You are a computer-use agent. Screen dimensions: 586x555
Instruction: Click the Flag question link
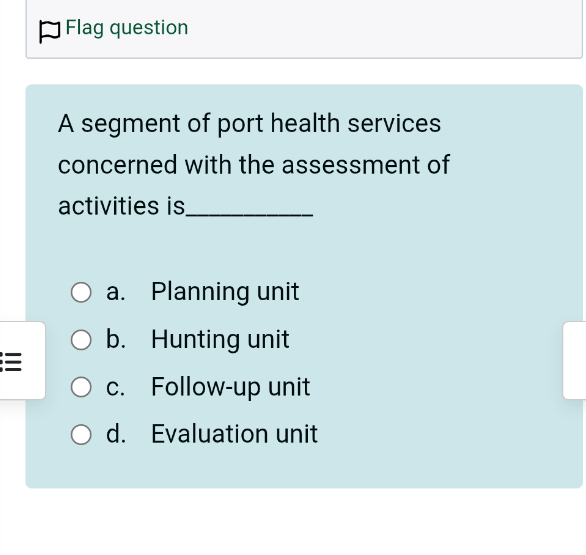(x=127, y=28)
